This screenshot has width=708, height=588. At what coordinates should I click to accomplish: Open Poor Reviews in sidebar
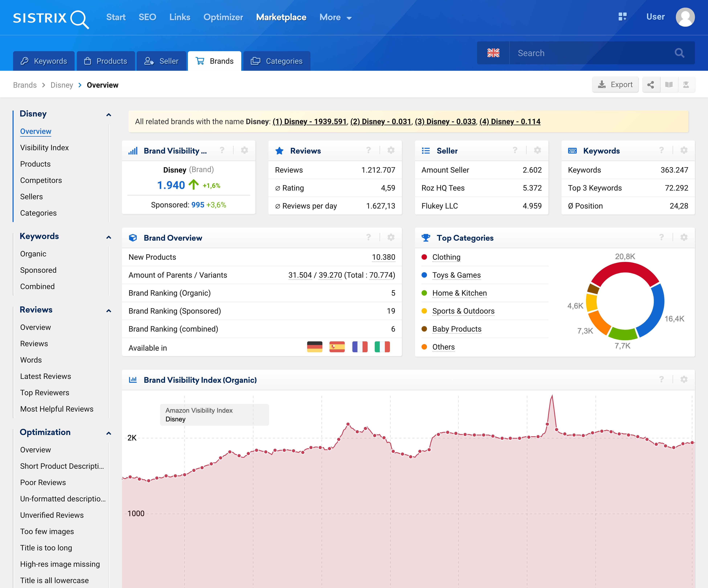coord(43,483)
